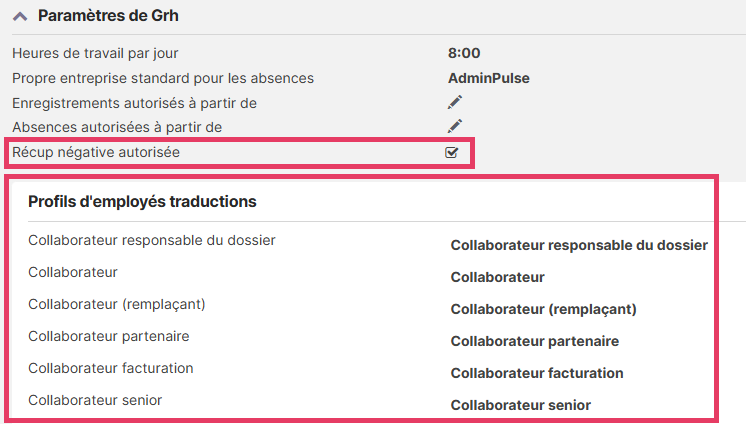Screen dimensions: 746x424
Task: Click Propre entreprise standard pour les absences label
Action: pos(163,78)
